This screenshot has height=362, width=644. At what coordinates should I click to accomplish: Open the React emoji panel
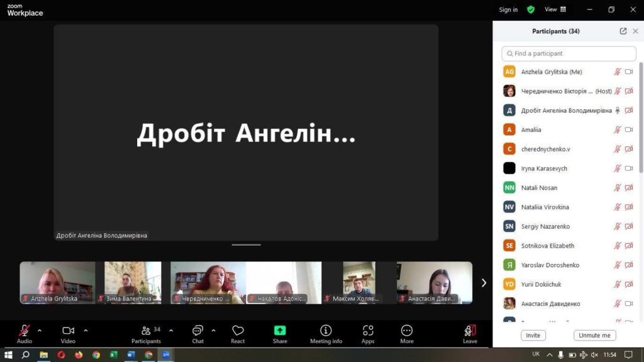pos(238,333)
